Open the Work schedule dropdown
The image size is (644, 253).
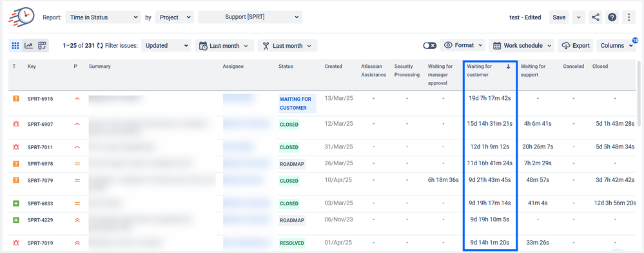point(522,46)
